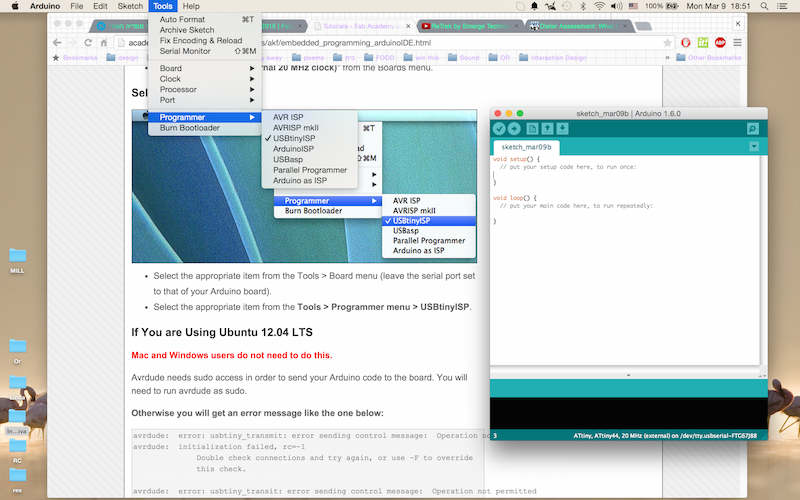800x500 pixels.
Task: Click the AdBlock Plus ABP icon
Action: pyautogui.click(x=720, y=43)
